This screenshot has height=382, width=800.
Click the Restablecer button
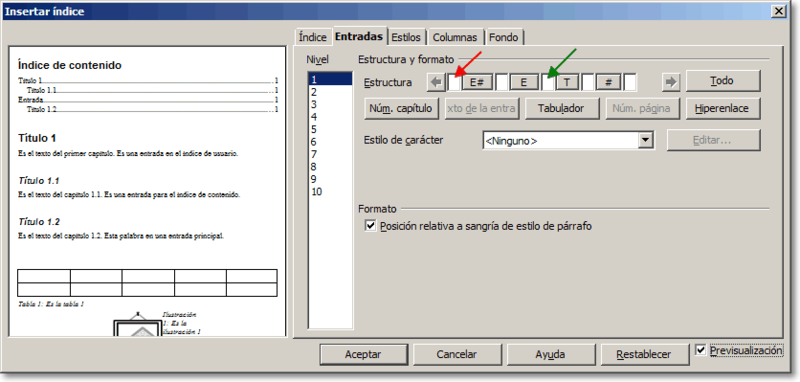pyautogui.click(x=644, y=354)
